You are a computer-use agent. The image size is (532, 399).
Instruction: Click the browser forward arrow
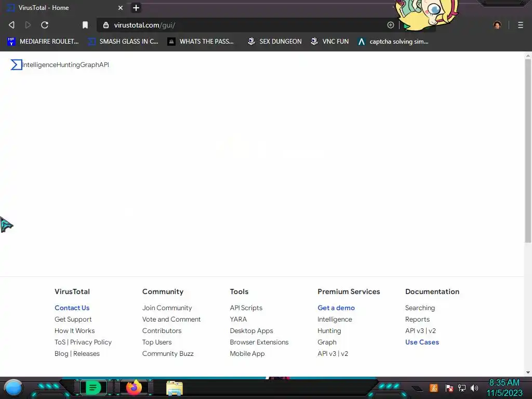point(28,25)
